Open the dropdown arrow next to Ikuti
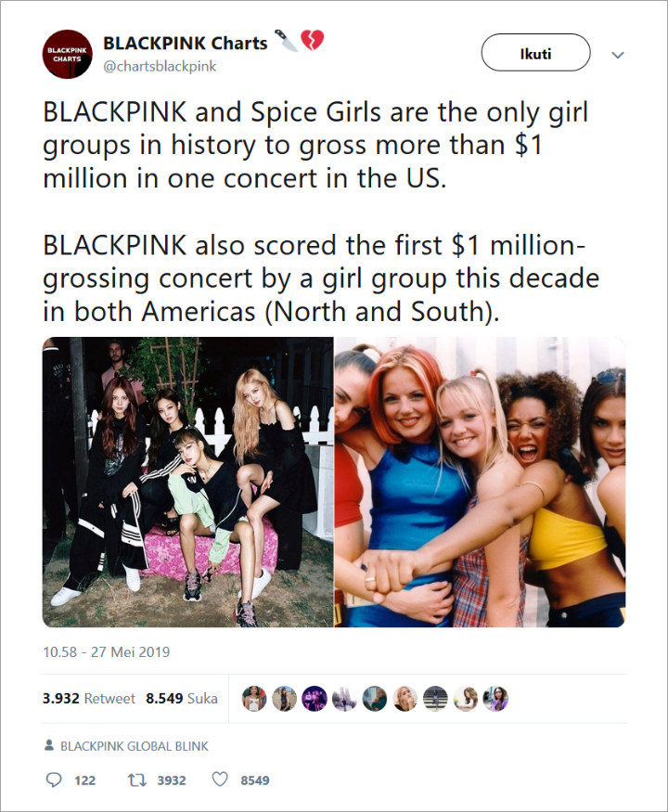This screenshot has width=668, height=812. [x=617, y=53]
